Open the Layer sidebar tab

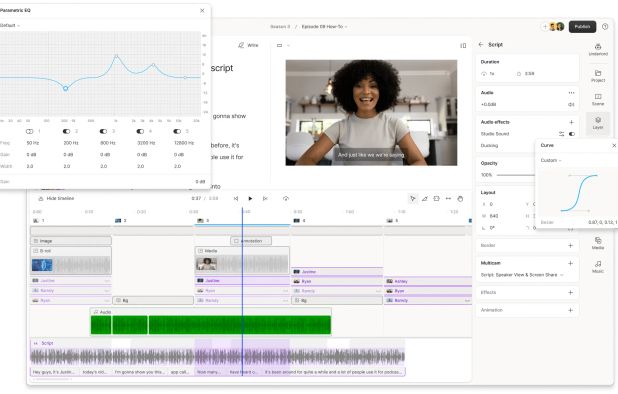pyautogui.click(x=598, y=123)
